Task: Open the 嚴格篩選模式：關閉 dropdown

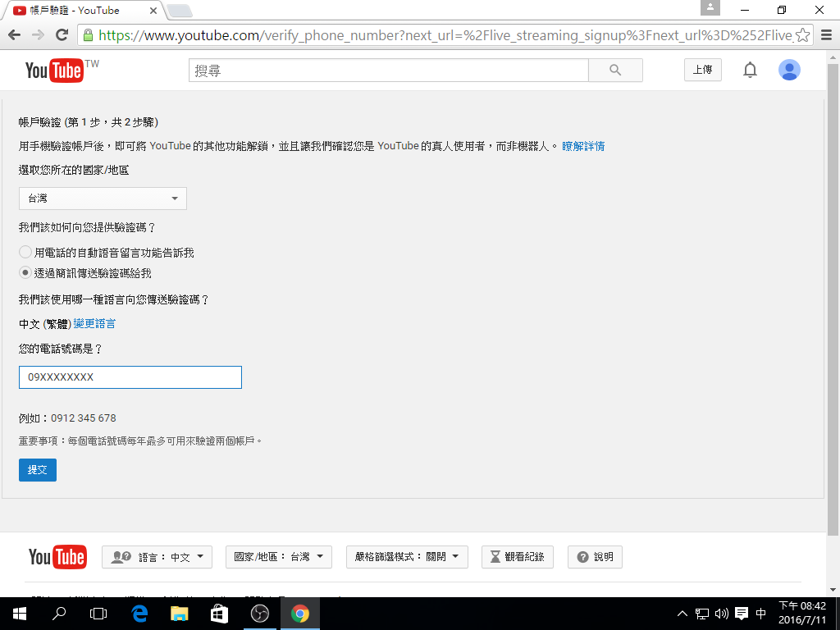Action: tap(407, 557)
